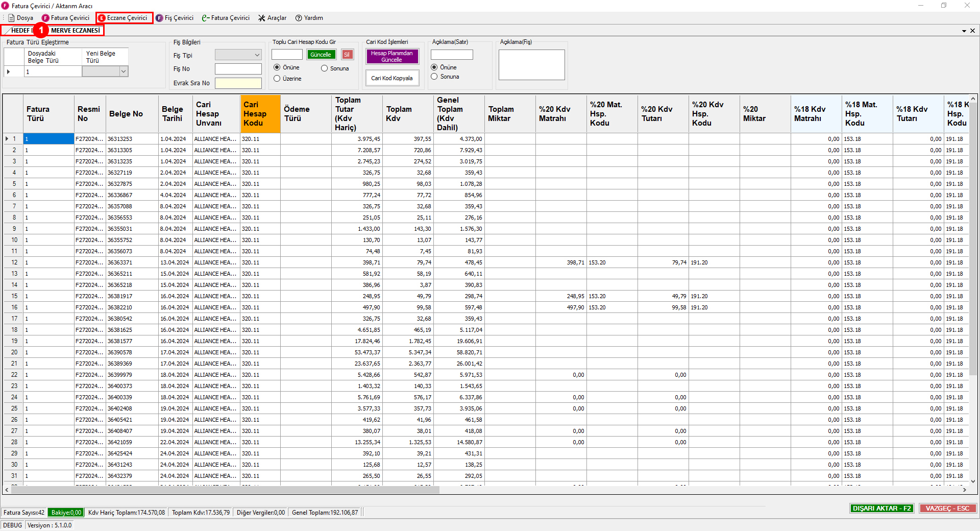Click Fatura Sayısı:42 in status bar

[24, 513]
